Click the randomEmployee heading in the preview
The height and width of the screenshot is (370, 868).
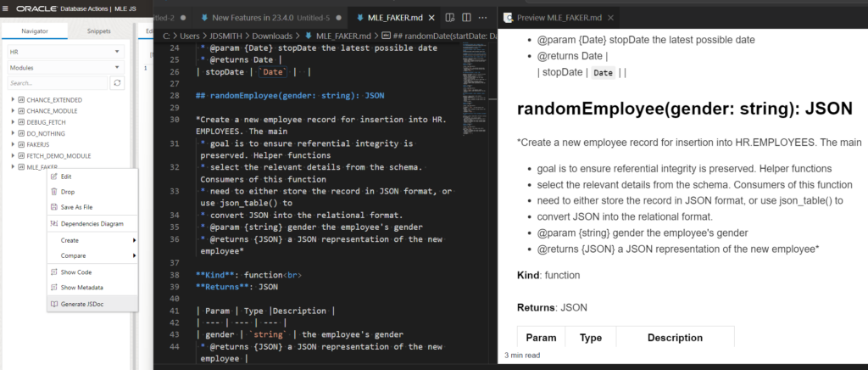tap(684, 109)
